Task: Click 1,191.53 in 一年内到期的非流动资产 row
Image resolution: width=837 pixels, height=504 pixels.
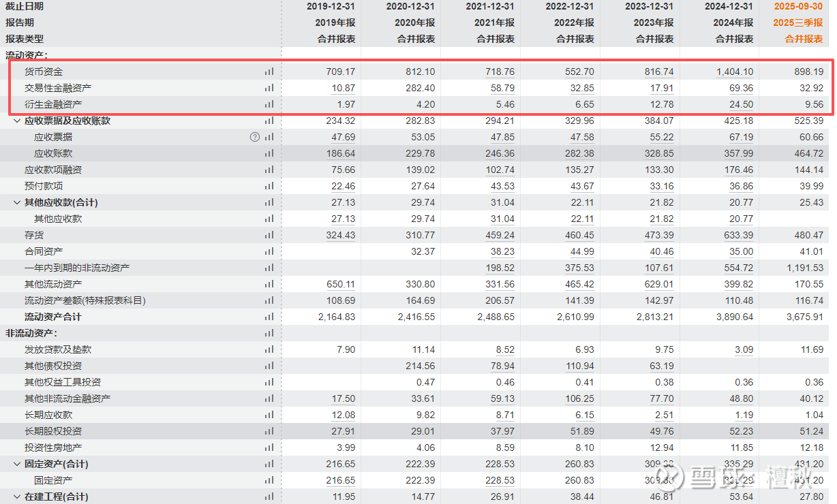Action: [x=804, y=268]
